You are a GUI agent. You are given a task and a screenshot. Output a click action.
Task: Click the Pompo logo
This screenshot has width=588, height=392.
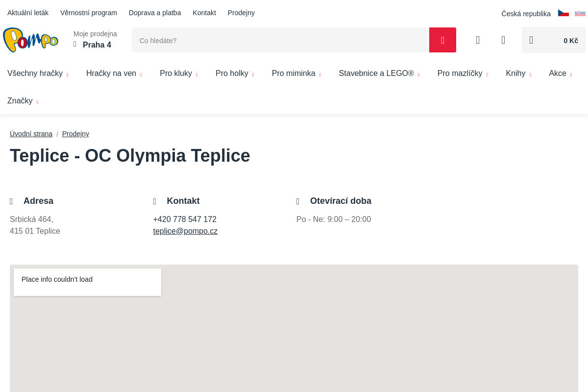(x=30, y=40)
